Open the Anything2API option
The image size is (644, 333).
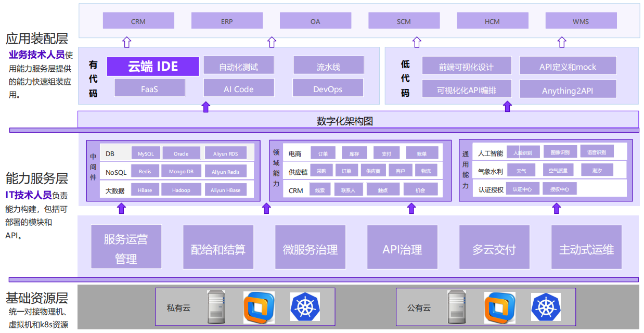point(568,89)
